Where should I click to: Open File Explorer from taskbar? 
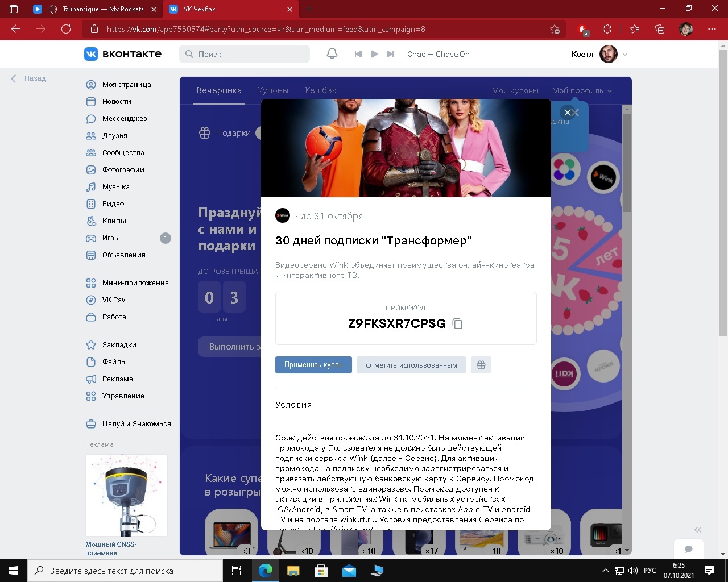pyautogui.click(x=293, y=571)
